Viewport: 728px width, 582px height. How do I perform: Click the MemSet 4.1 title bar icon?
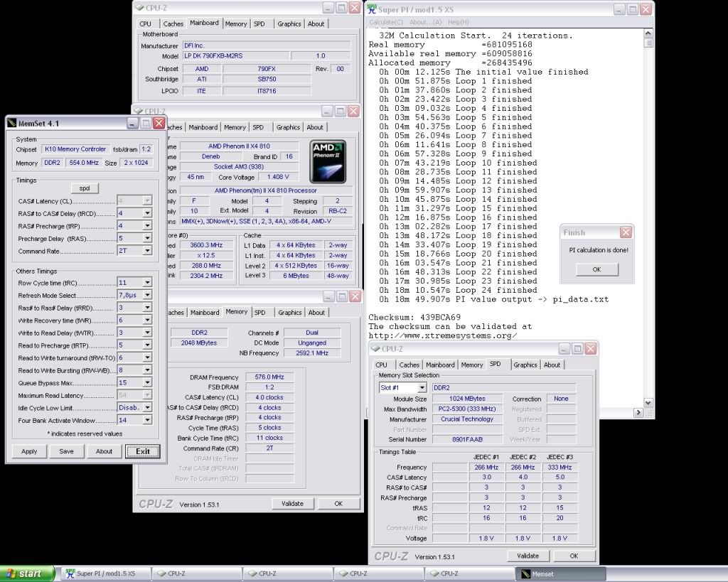12,123
